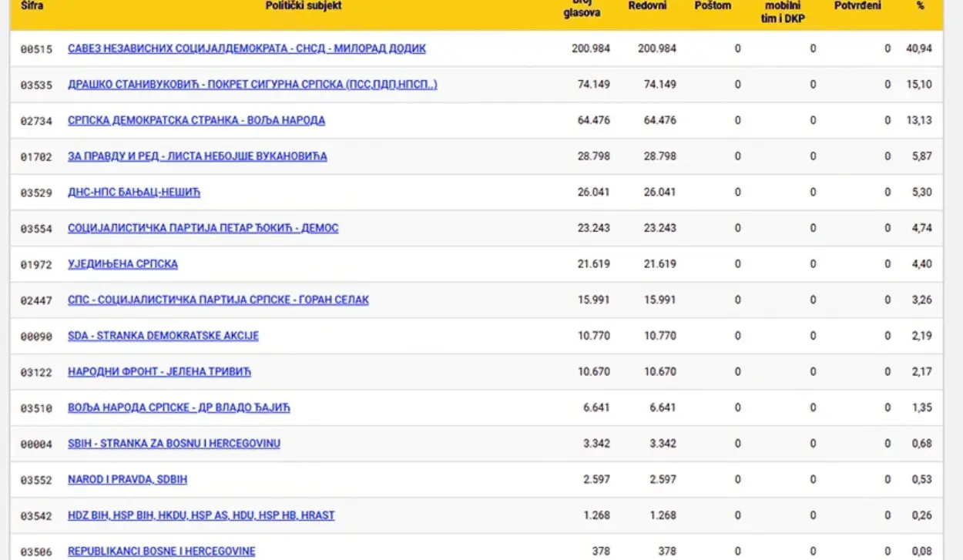
Task: Click the 40,94 percentage value
Action: coord(919,49)
